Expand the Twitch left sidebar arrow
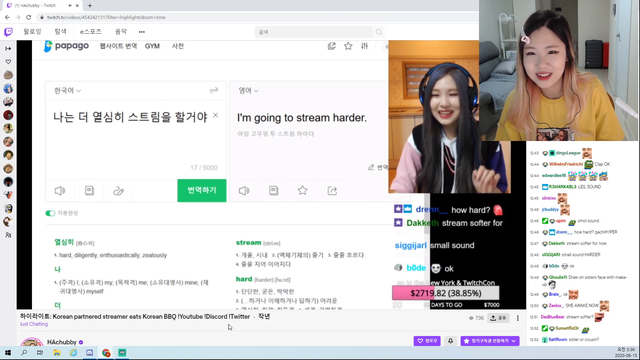Screen dimensions: 640x360 [x=8, y=49]
